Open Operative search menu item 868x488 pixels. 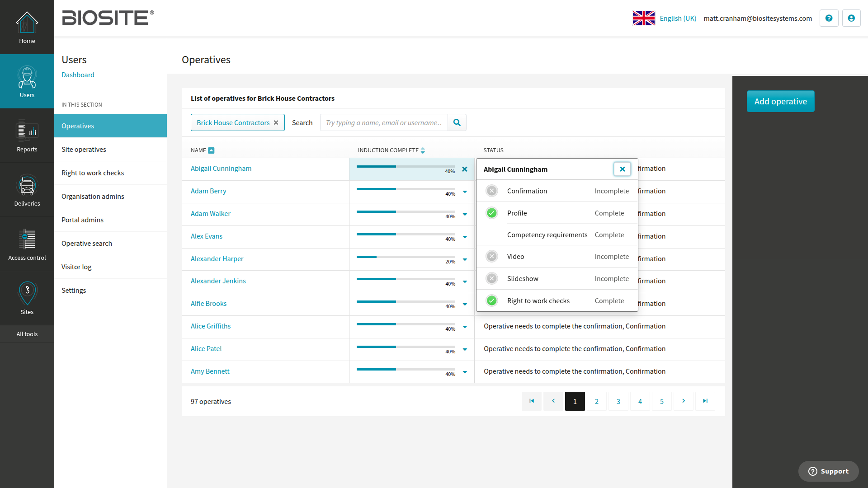(110, 243)
